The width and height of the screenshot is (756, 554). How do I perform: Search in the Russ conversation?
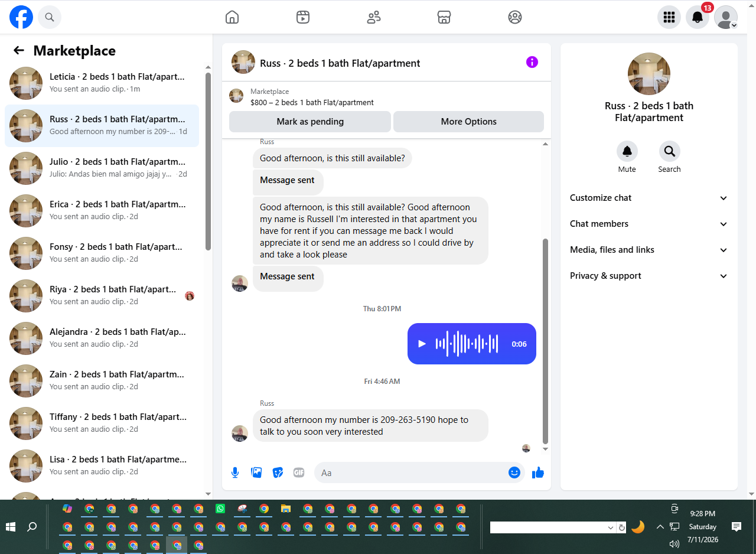tap(670, 152)
